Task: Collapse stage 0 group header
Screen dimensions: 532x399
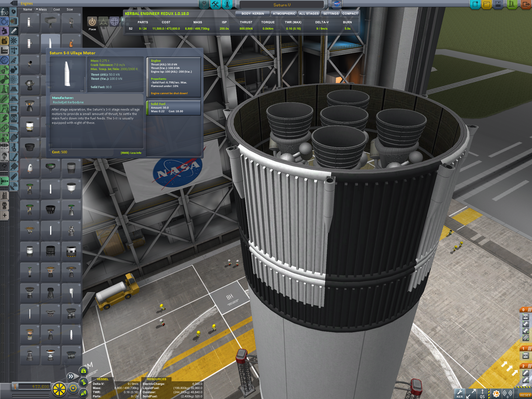Action: point(526,310)
